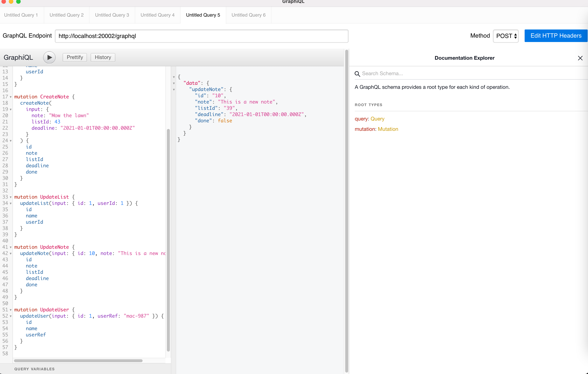This screenshot has height=374, width=588.
Task: Click the horizontal scrollbar of the query editor
Action: (x=78, y=361)
